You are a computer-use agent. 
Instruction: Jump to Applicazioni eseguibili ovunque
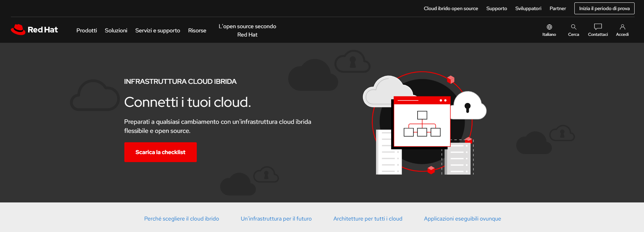tap(463, 219)
